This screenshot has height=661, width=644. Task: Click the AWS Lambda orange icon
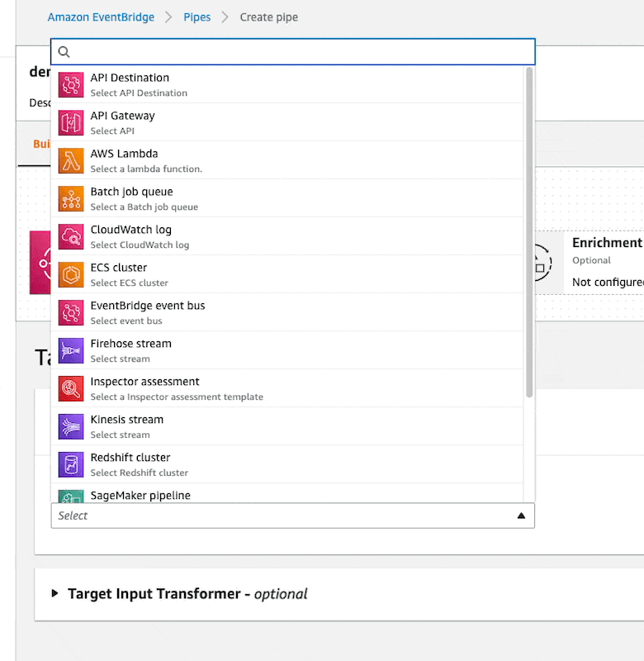click(71, 160)
